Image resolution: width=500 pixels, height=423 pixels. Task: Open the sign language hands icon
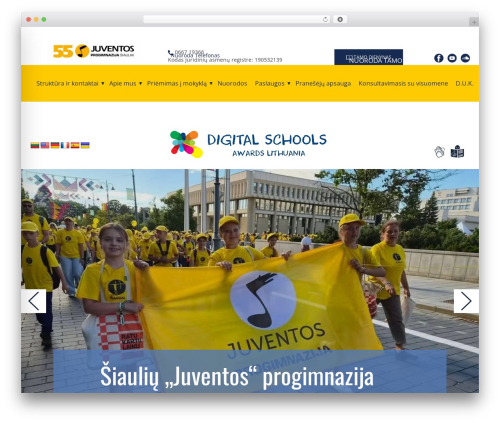click(439, 152)
